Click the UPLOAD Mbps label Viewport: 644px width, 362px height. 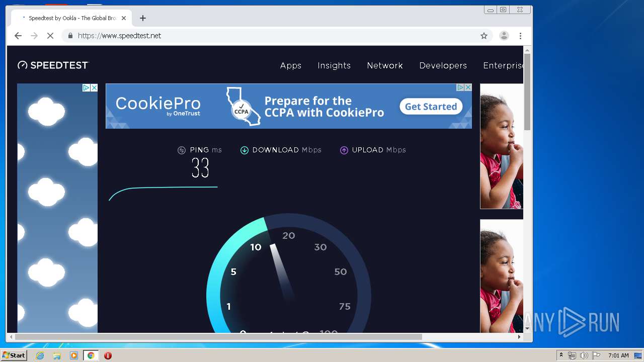point(379,150)
